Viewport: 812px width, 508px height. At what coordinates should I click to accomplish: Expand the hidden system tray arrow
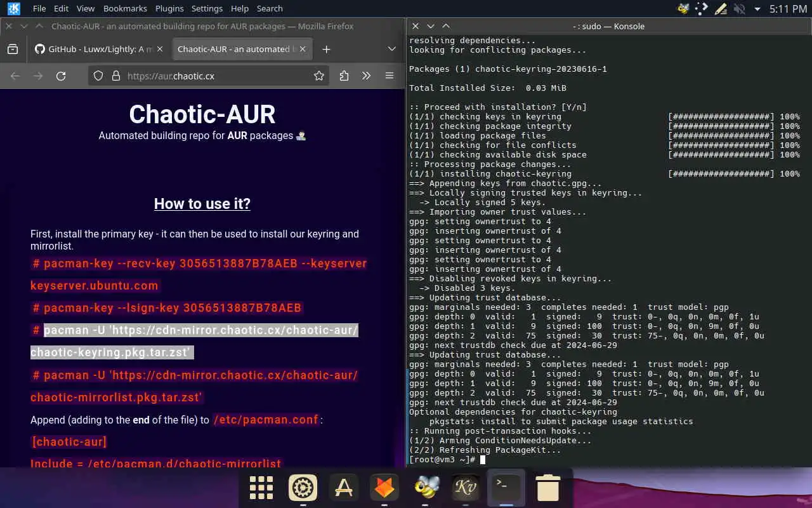click(757, 9)
